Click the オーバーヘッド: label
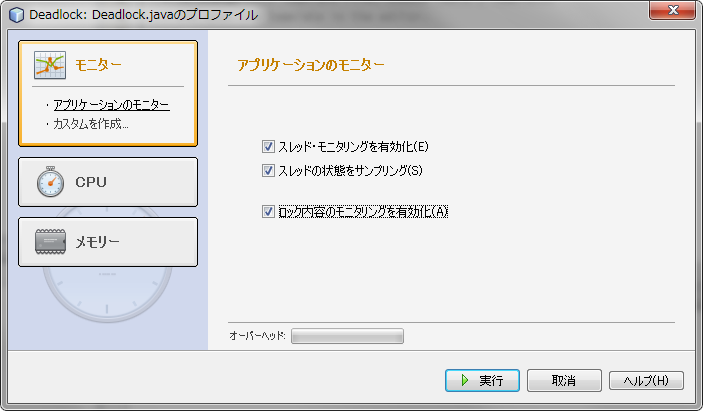Viewport: 703px width, 411px height. pos(257,336)
